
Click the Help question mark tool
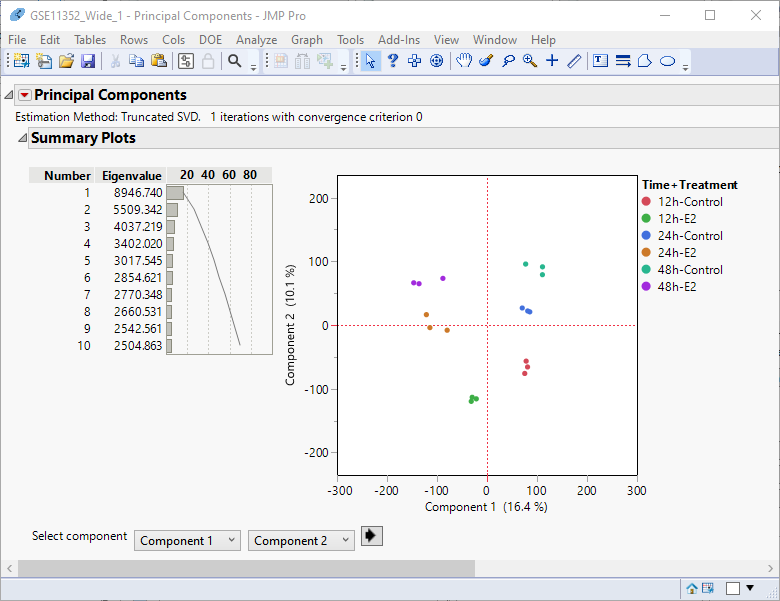coord(393,61)
